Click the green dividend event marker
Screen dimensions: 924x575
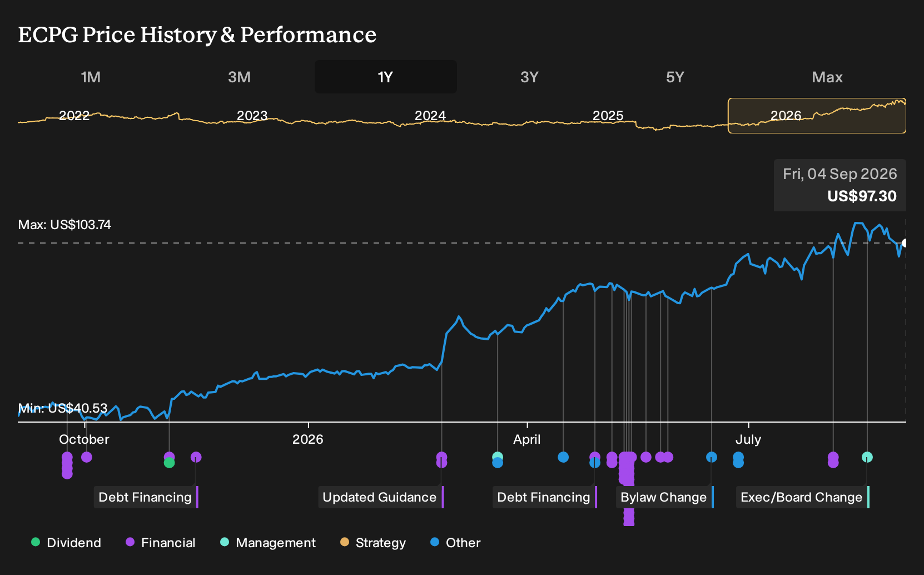pos(170,463)
